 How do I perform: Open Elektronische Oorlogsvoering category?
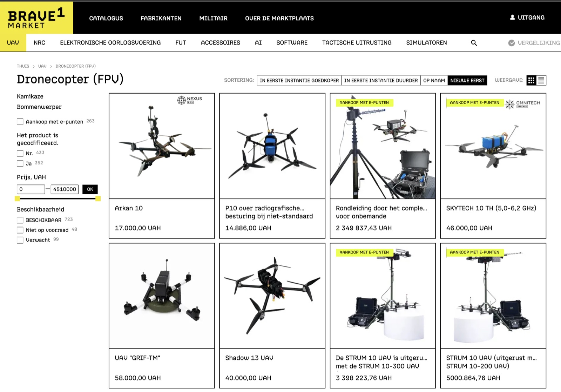[110, 43]
